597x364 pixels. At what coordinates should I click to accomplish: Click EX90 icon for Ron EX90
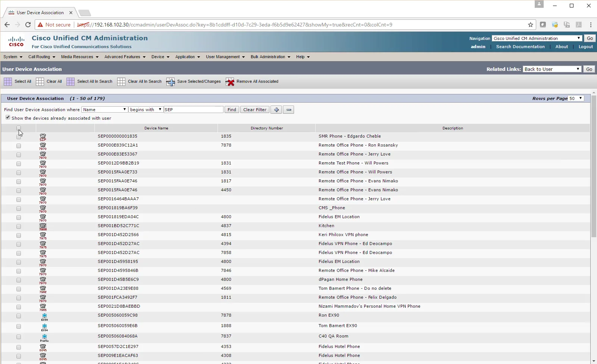pos(44,317)
